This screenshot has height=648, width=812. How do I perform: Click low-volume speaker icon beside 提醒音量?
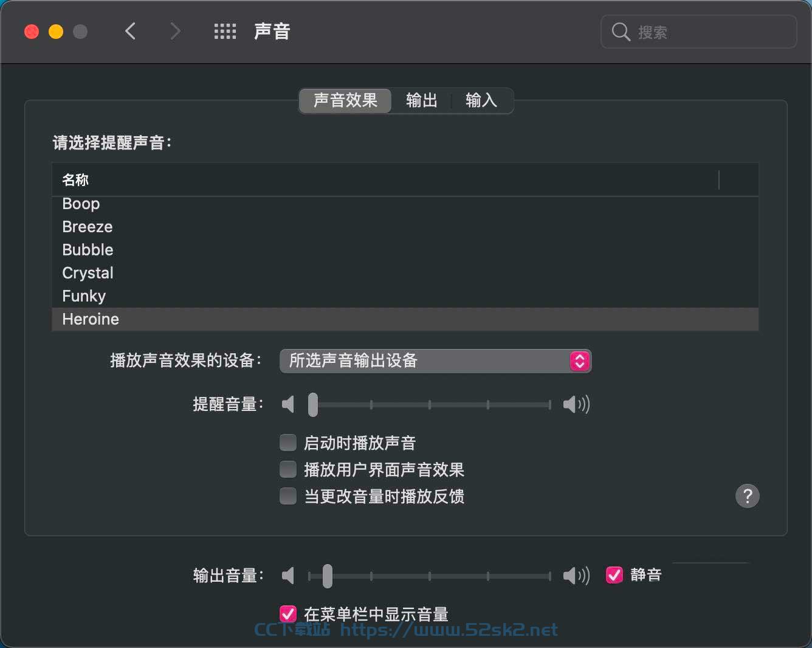pyautogui.click(x=288, y=404)
